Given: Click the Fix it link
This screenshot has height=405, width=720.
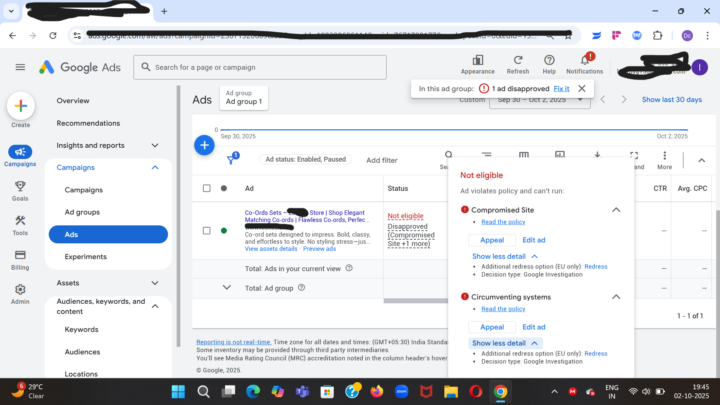Looking at the screenshot, I should pos(561,89).
